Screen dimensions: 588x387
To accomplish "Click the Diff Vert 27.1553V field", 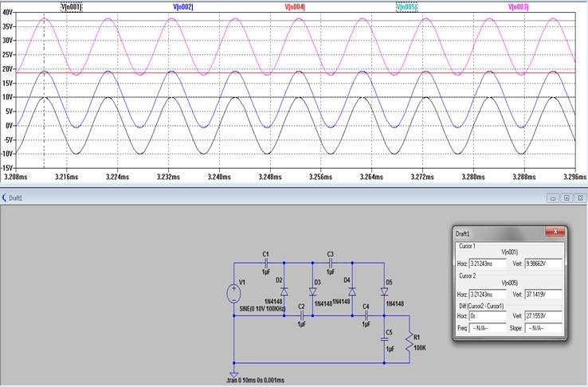I will 550,315.
